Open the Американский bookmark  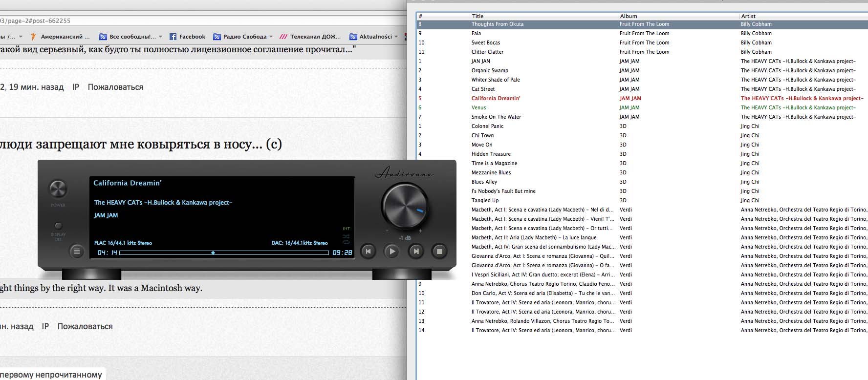(60, 37)
